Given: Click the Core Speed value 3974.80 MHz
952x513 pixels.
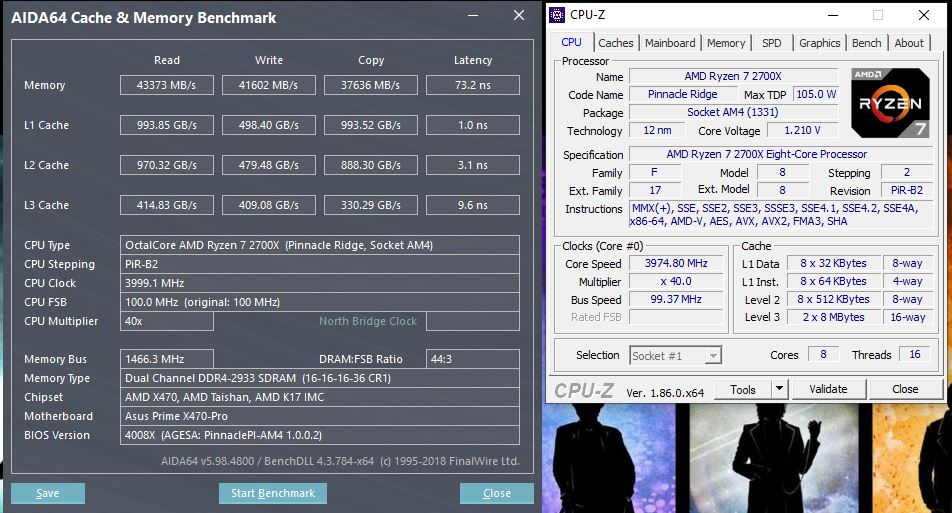Looking at the screenshot, I should [676, 263].
